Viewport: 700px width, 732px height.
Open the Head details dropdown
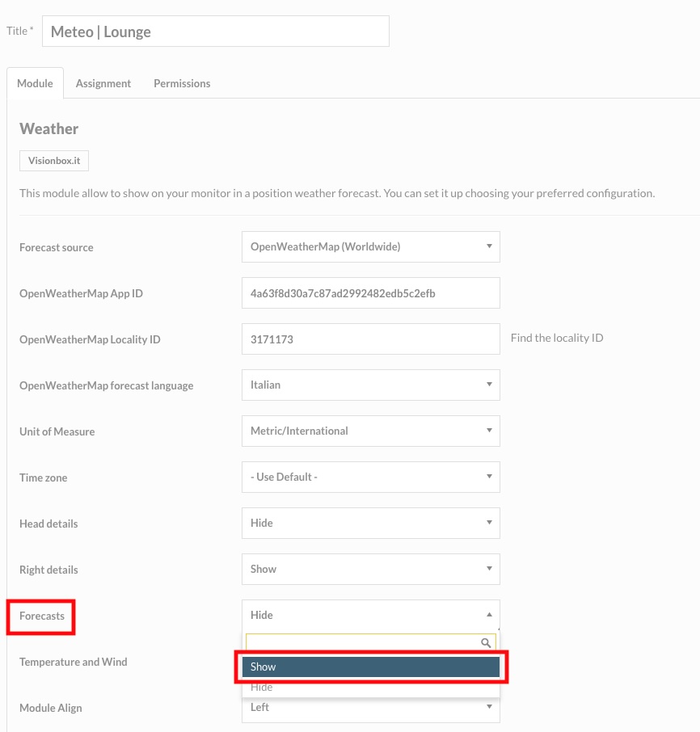click(371, 523)
